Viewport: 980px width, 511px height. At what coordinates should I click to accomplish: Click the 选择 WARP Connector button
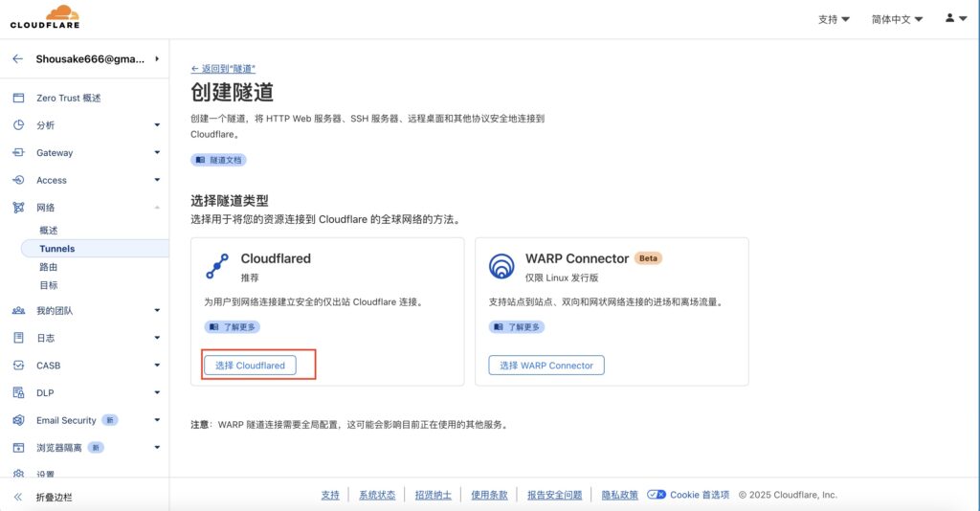(546, 366)
